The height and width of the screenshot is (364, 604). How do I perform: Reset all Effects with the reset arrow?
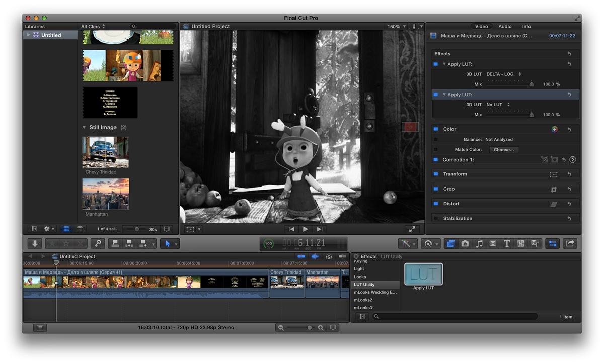click(569, 54)
